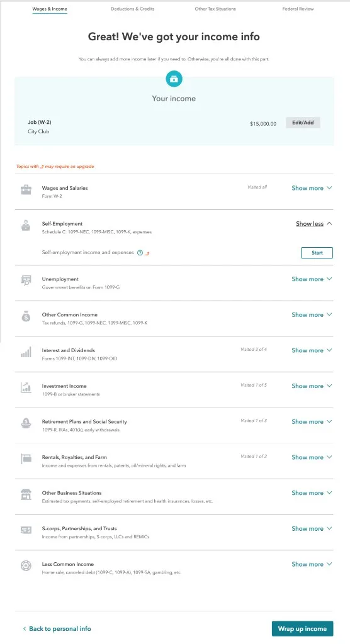Click Edit/Add for the City Club W-2
The image size is (350, 644).
click(x=303, y=123)
